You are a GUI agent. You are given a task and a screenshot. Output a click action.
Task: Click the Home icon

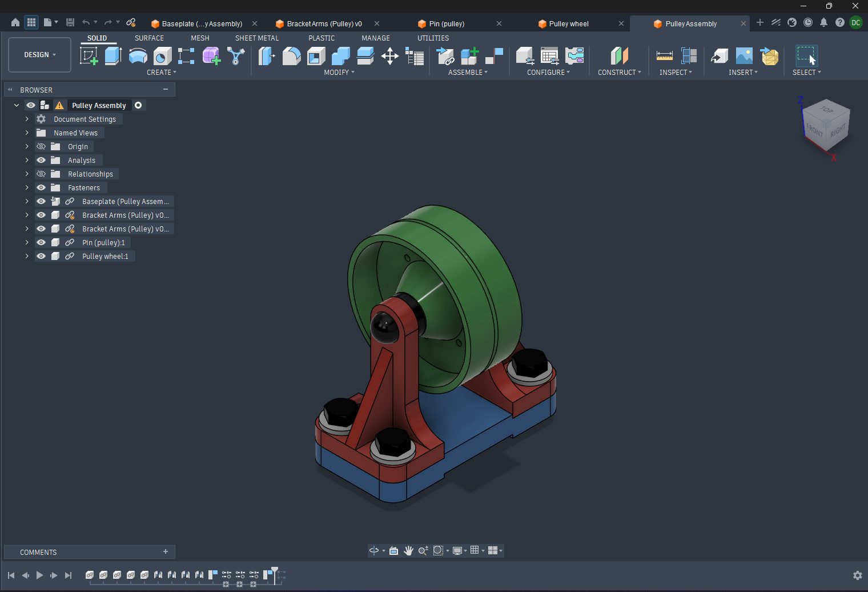15,23
